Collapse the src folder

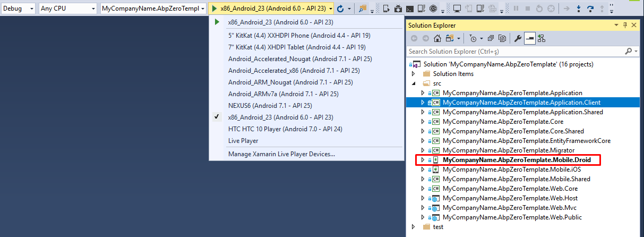click(414, 83)
